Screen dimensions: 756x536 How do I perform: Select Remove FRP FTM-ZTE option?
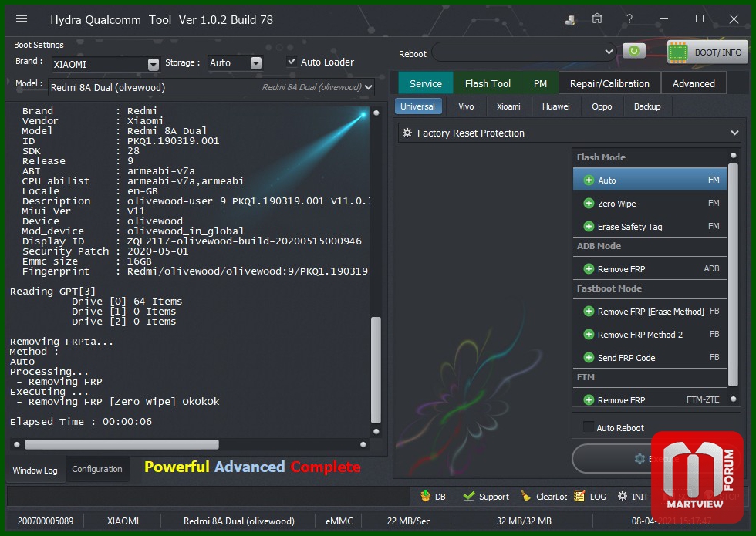coord(650,399)
